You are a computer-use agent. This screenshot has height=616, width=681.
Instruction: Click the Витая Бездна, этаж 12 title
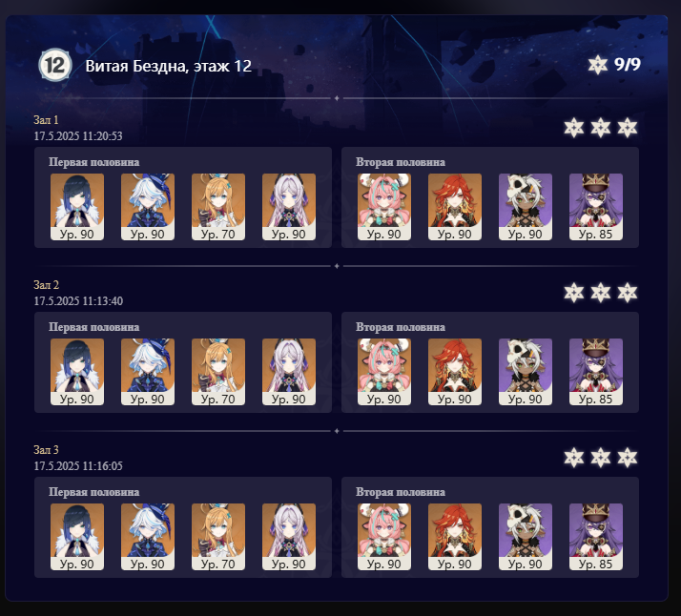pos(169,66)
